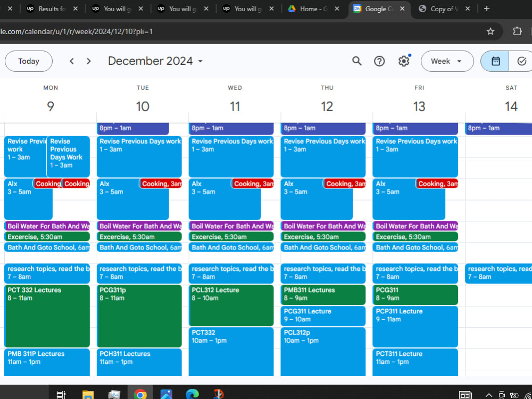The width and height of the screenshot is (532, 399).
Task: Open Wednesday's PCL312 Lecture event
Action: [x=231, y=305]
